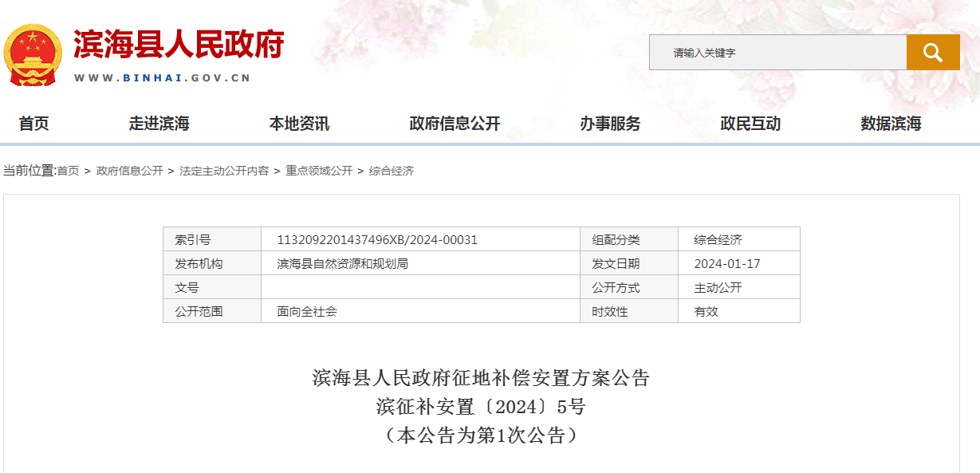980x473 pixels.
Task: Focus the keyword search input field
Action: [x=777, y=53]
